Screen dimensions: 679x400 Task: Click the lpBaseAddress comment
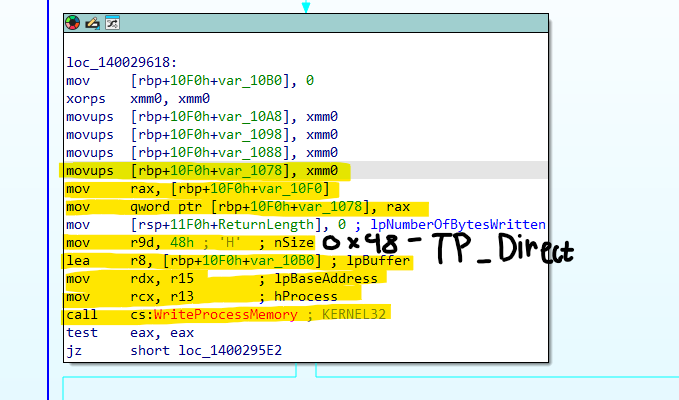point(326,278)
